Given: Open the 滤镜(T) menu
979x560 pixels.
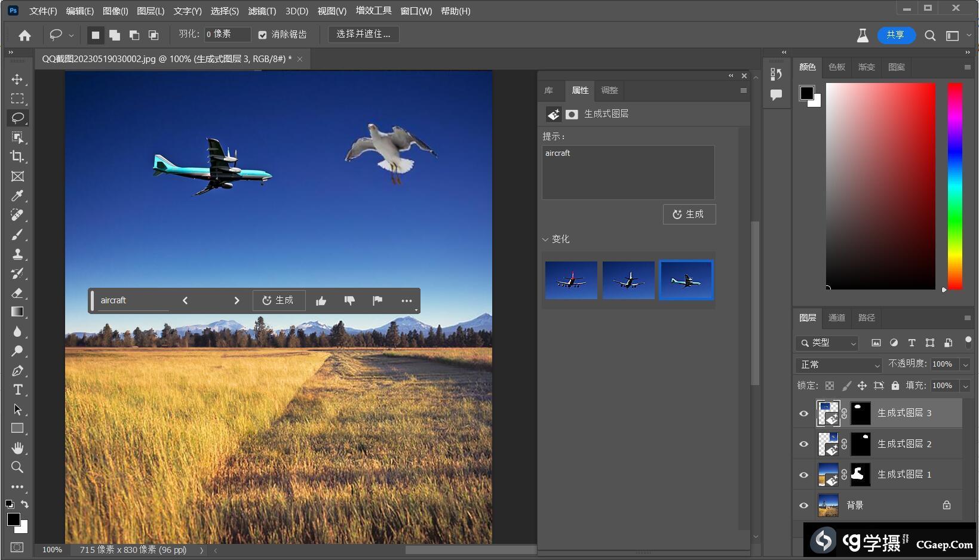Looking at the screenshot, I should pos(262,11).
